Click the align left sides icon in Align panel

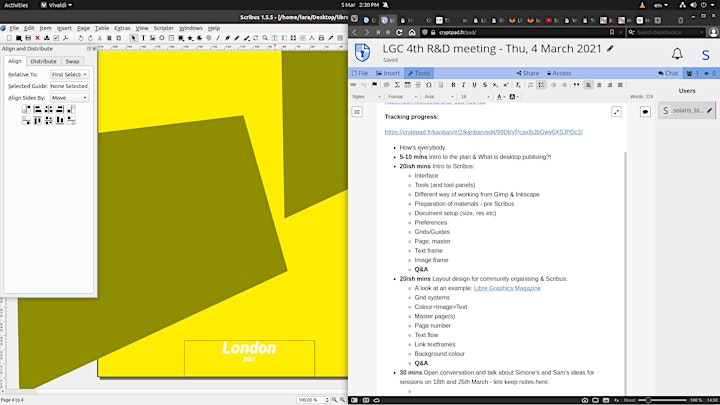[x=38, y=109]
